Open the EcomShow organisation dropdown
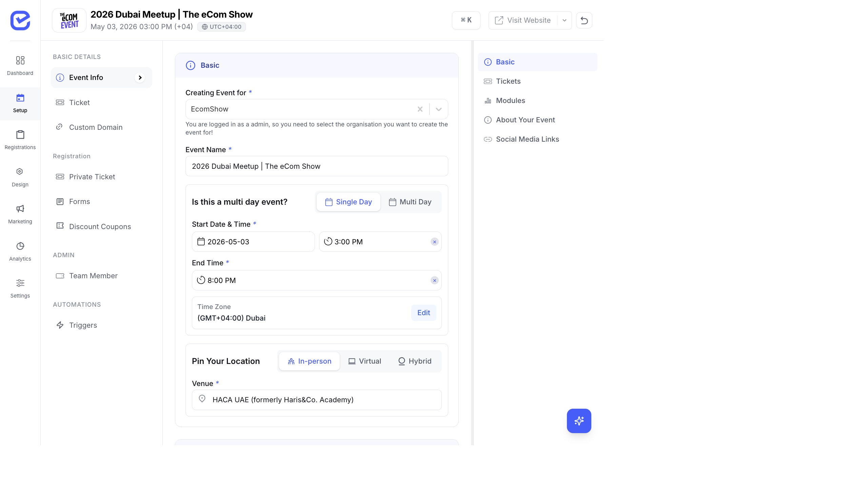Screen dimensions: 868x488 click(x=439, y=109)
